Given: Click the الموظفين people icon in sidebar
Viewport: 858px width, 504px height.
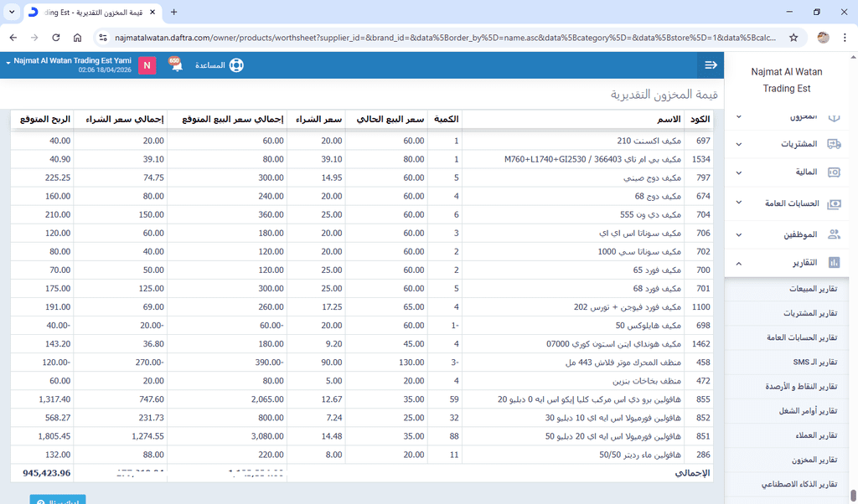Looking at the screenshot, I should click(834, 235).
